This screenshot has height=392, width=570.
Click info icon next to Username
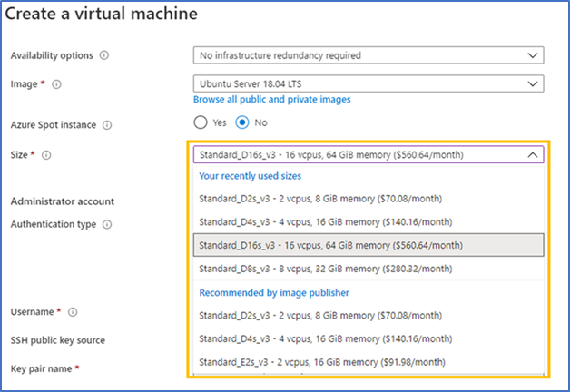[73, 312]
